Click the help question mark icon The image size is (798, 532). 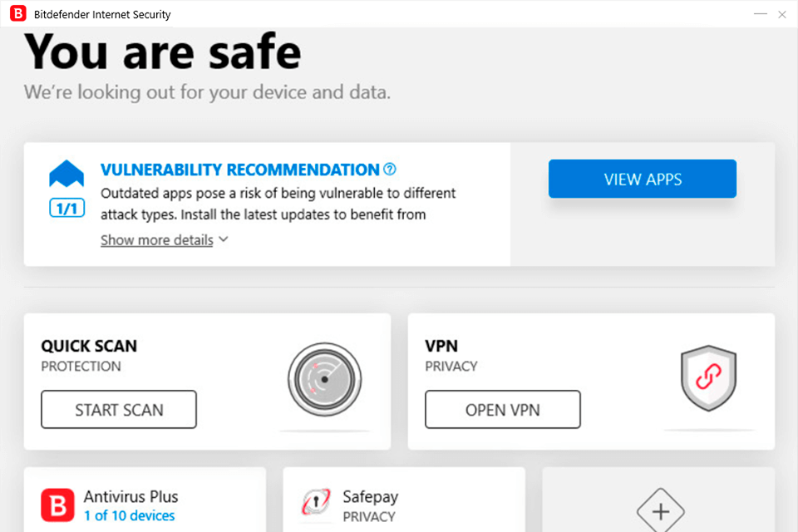point(390,170)
